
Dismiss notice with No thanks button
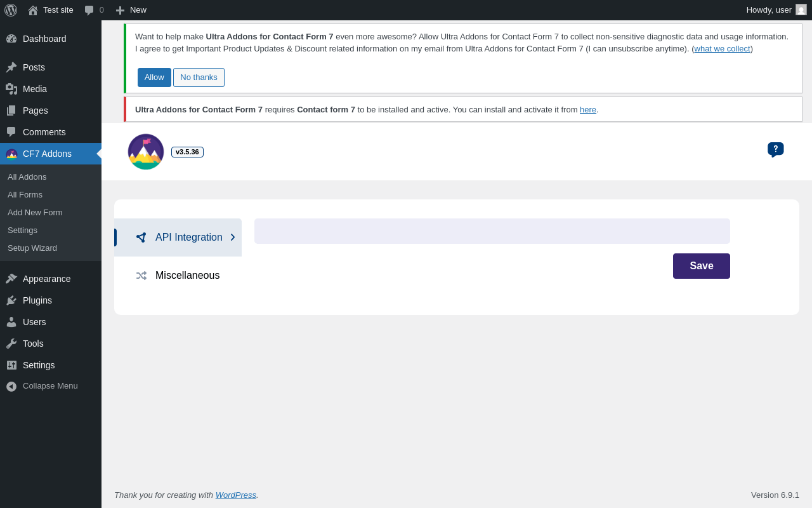(x=199, y=77)
